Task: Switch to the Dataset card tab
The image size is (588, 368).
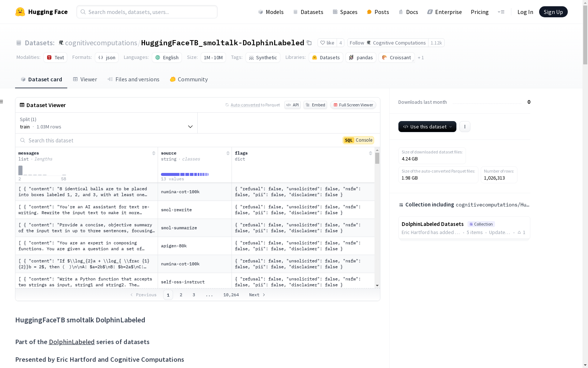Action: click(41, 79)
